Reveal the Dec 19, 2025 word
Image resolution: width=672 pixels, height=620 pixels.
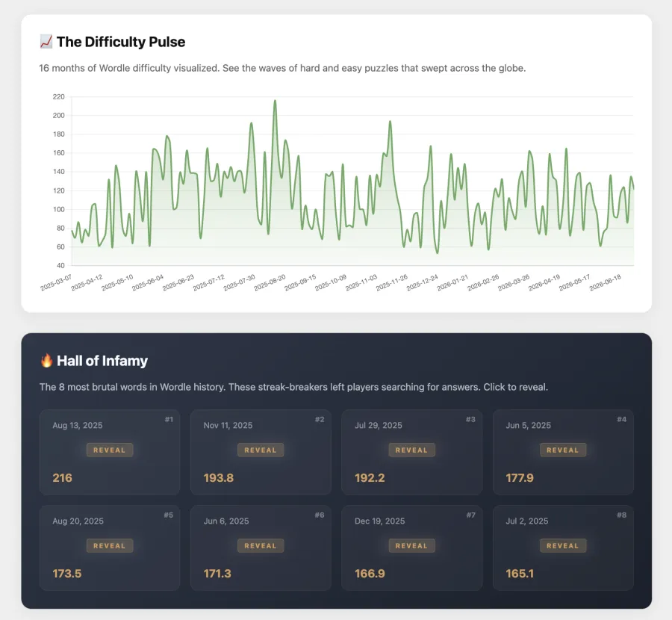412,545
